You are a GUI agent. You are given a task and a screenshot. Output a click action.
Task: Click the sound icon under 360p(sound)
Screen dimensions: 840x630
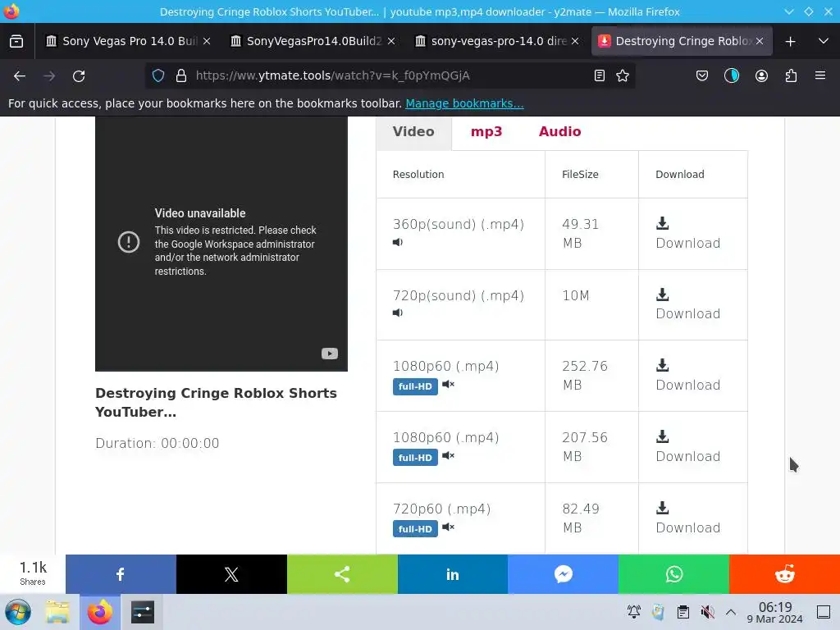coord(398,242)
